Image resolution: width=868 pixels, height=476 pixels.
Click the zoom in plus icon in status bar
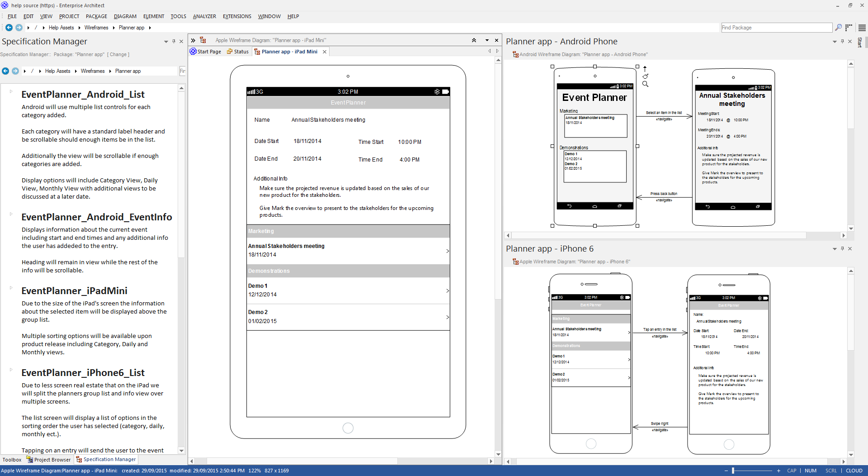778,471
